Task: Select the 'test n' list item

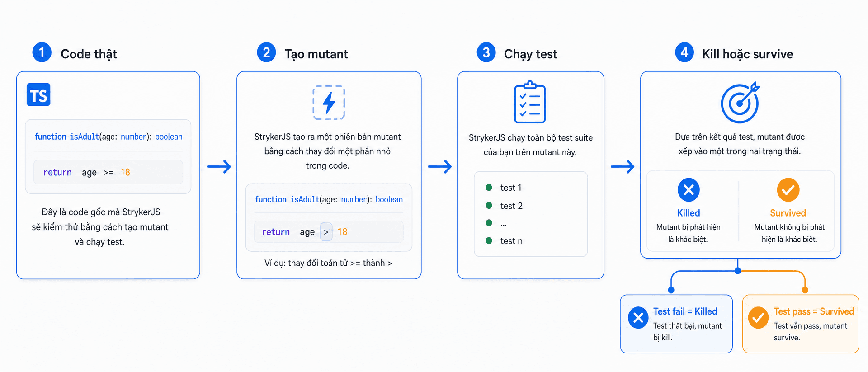Action: click(x=511, y=241)
